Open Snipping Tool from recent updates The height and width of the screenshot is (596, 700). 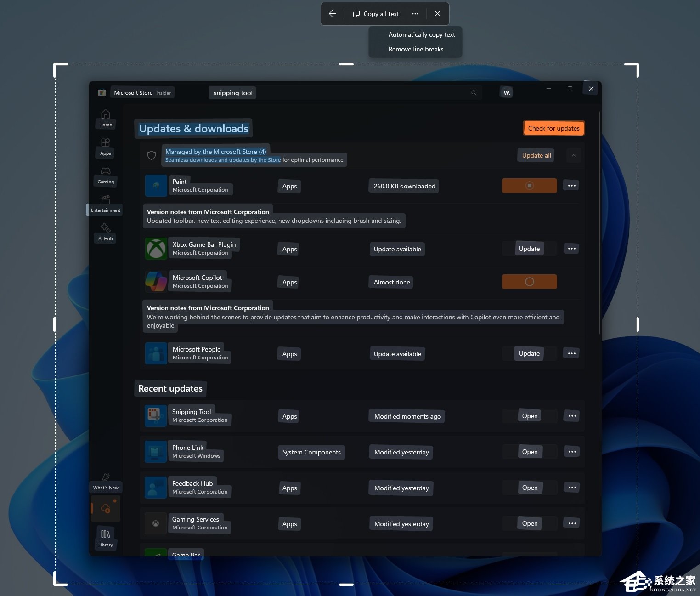(530, 416)
